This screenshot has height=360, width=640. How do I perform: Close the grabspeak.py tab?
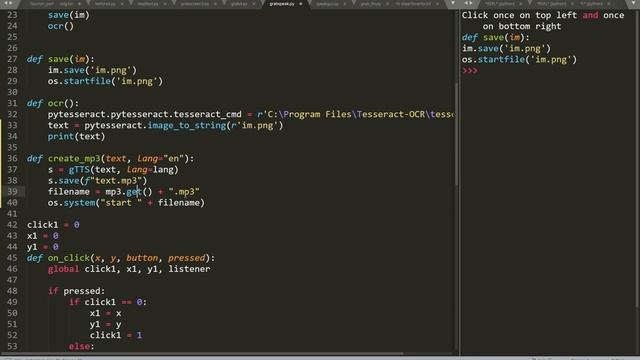301,4
